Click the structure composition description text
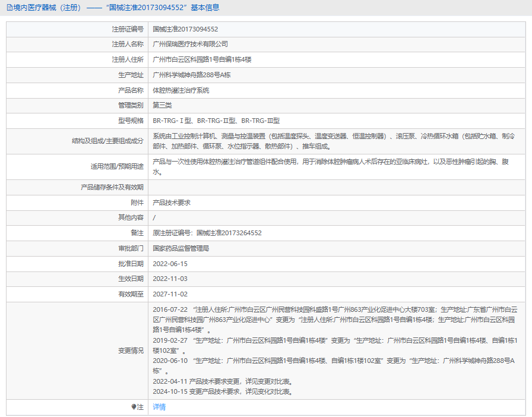 (334, 141)
